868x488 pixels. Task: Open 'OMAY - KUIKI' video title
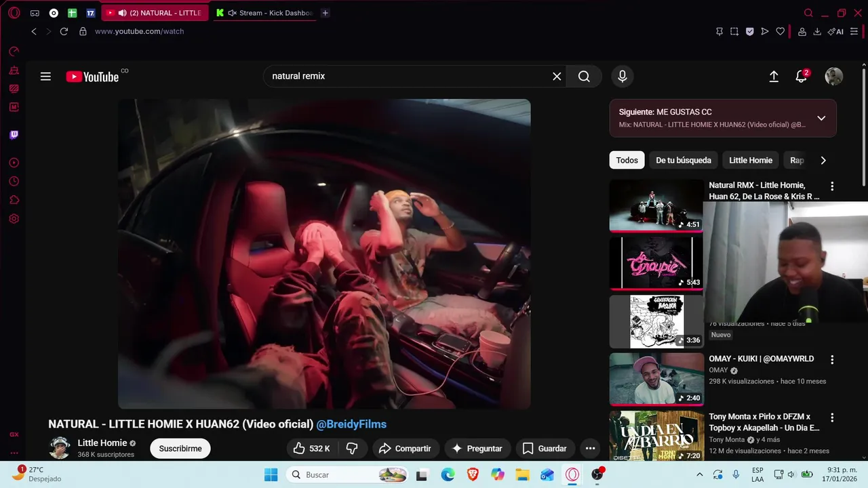tap(761, 359)
